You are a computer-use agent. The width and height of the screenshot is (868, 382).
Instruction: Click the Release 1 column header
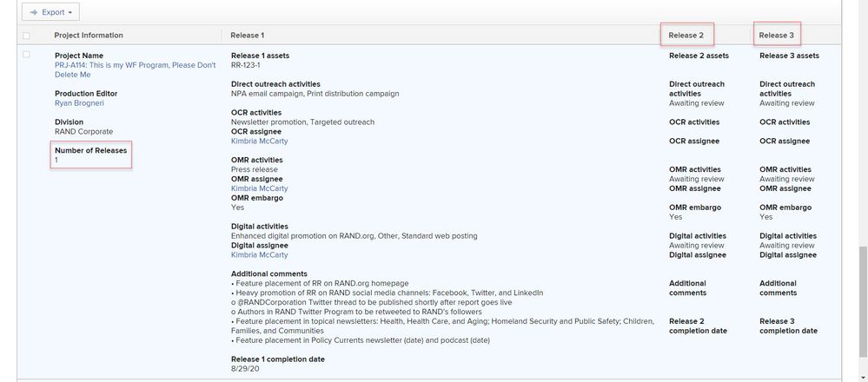[x=248, y=36]
